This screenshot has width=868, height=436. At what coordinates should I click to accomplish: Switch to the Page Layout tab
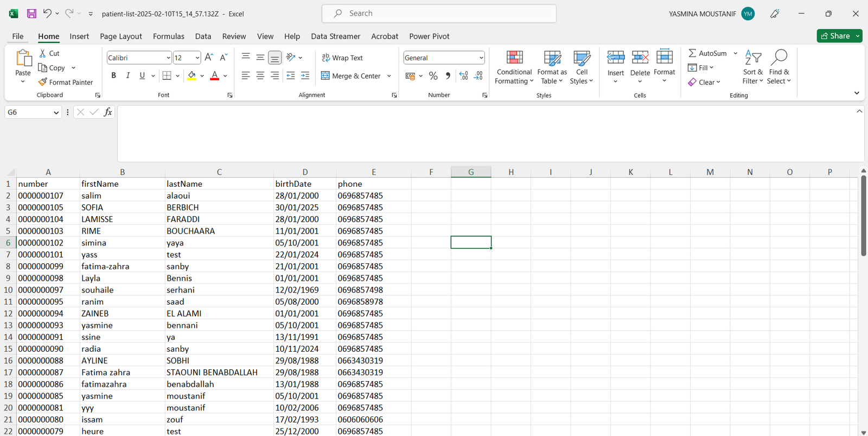tap(120, 36)
